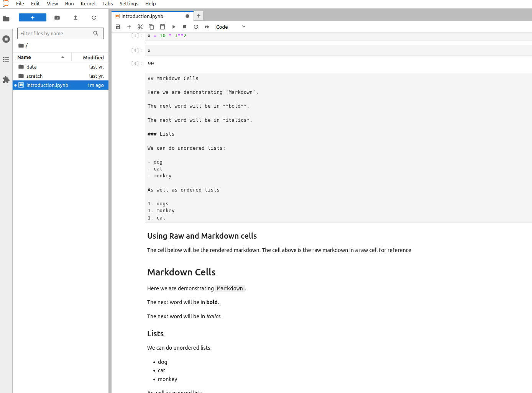Open the Extension Manager sidebar
Viewport: 532px width, 393px height.
tap(6, 80)
